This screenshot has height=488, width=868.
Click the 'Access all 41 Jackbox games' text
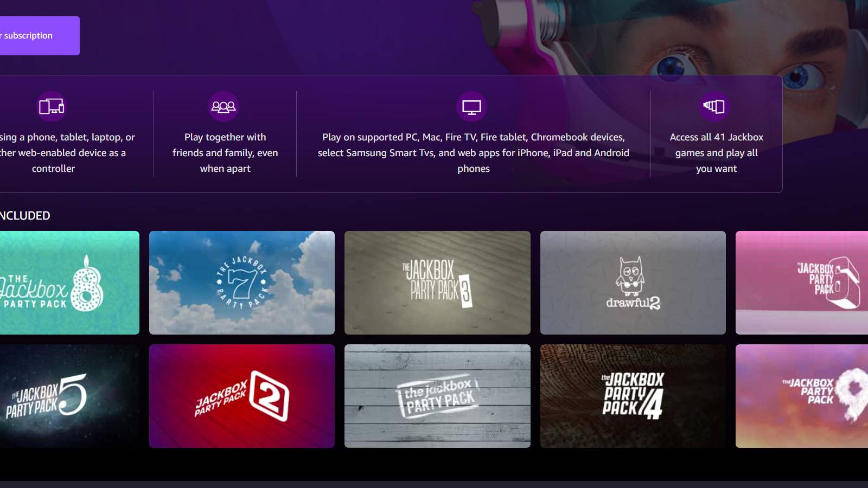pyautogui.click(x=716, y=153)
